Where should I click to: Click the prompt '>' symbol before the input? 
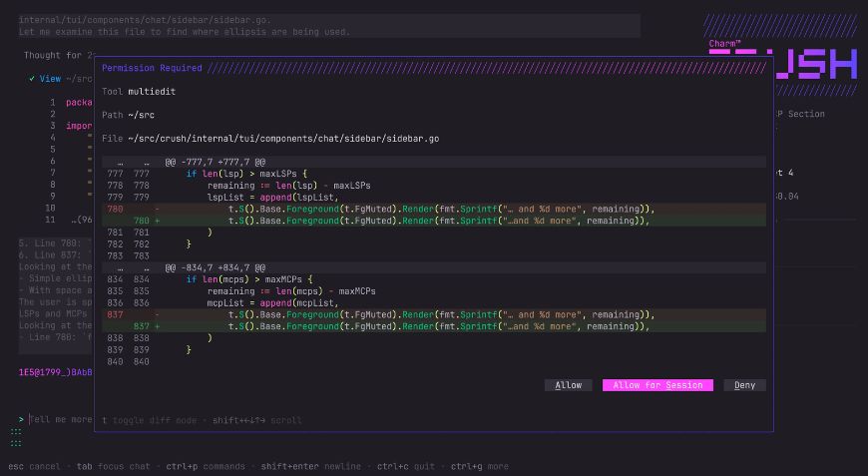tap(21, 419)
